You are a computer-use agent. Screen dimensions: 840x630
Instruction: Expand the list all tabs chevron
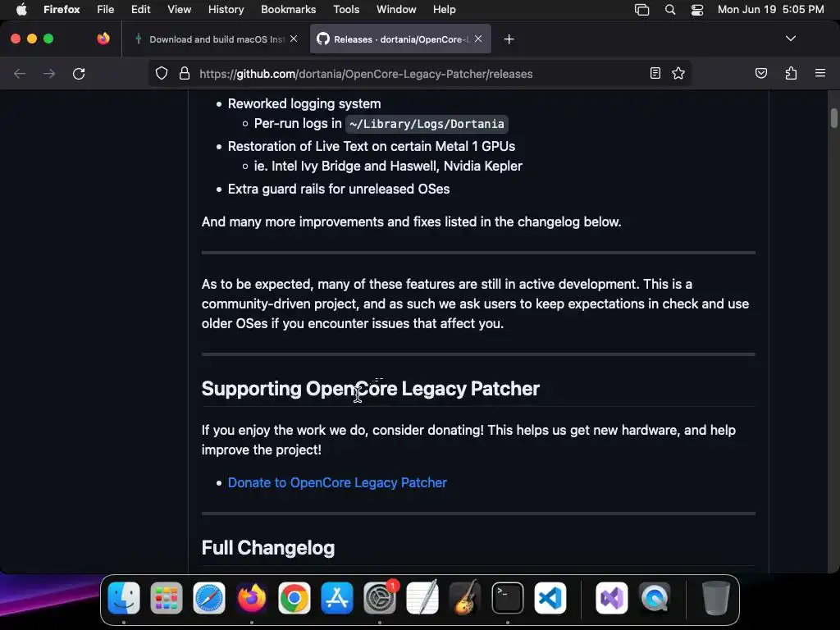tap(791, 39)
